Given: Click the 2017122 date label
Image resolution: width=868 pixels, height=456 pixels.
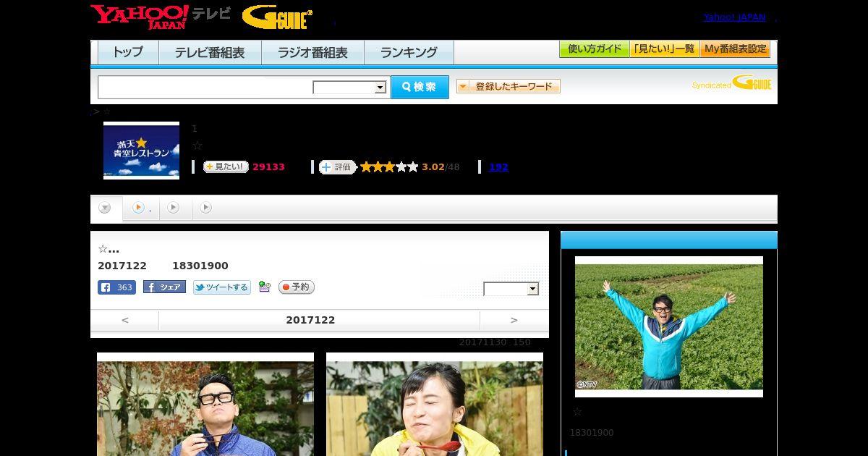Looking at the screenshot, I should click(310, 320).
